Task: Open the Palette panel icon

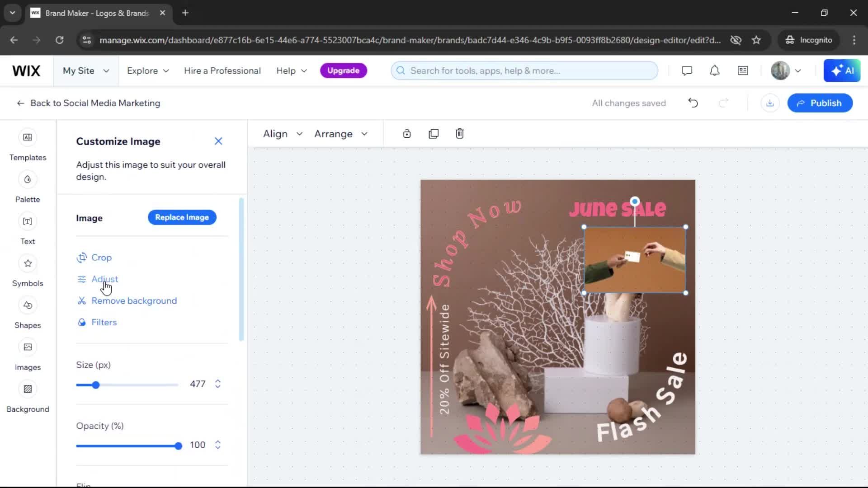Action: (28, 179)
